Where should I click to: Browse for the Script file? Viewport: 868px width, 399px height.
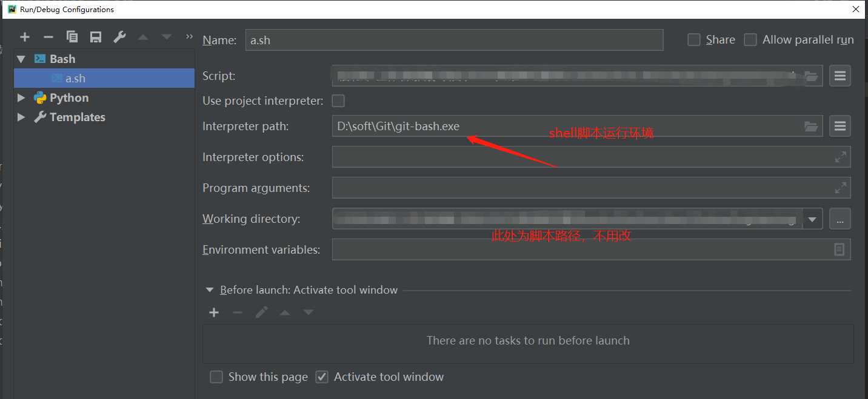[812, 75]
